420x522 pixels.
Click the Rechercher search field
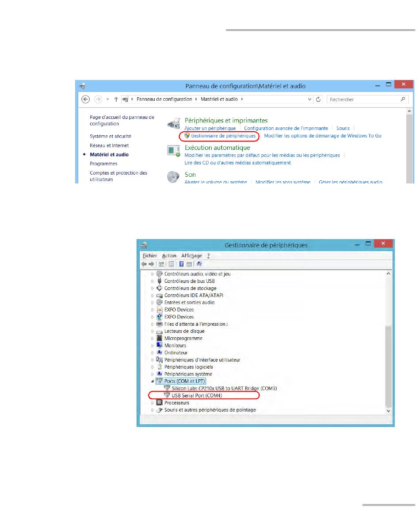363,99
